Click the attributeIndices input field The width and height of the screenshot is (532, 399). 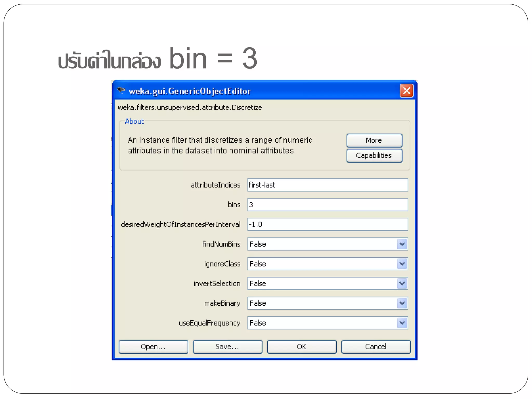point(328,185)
